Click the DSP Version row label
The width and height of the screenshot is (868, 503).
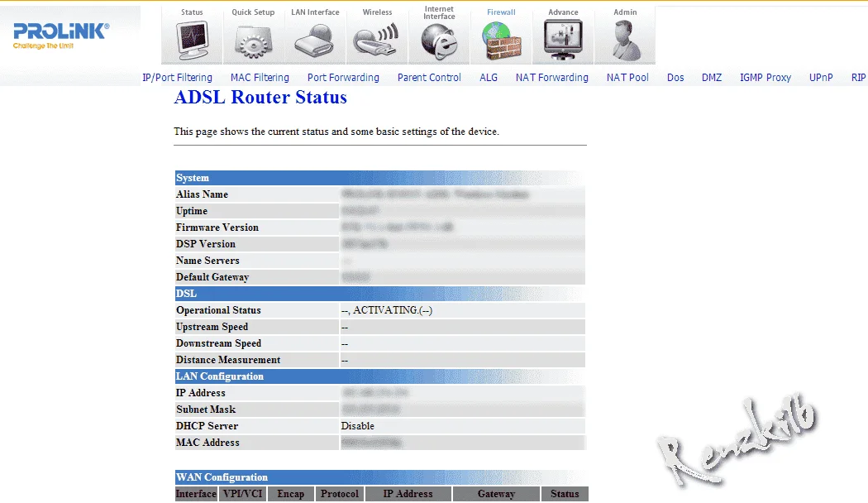(205, 244)
